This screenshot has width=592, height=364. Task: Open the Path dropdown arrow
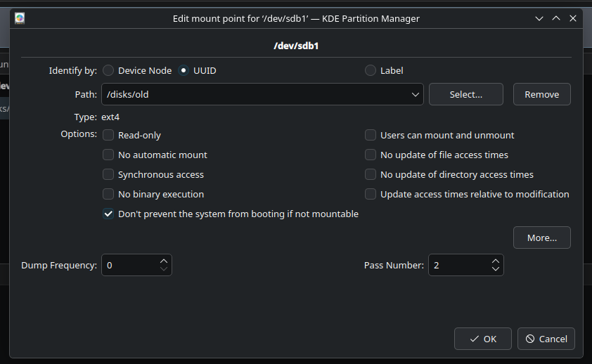point(416,94)
